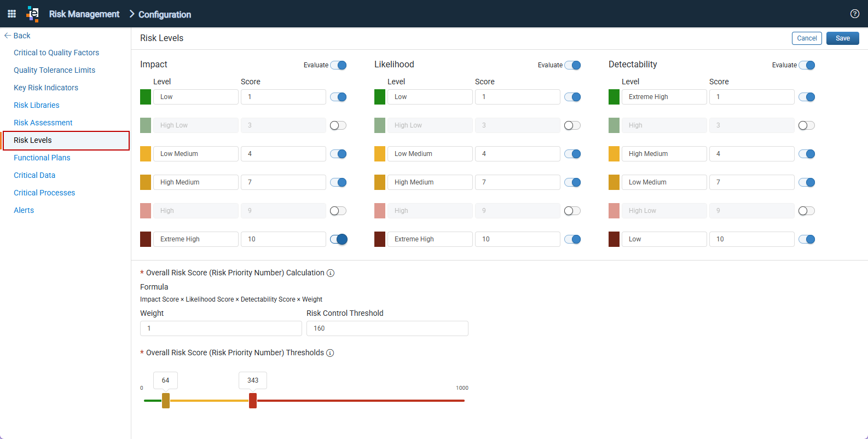The height and width of the screenshot is (439, 868).
Task: Enable the Likelihood High level toggle
Action: (572, 211)
